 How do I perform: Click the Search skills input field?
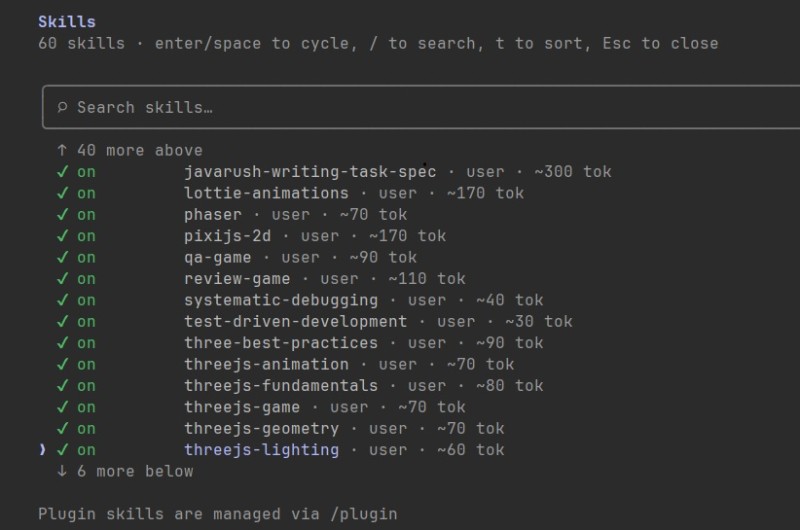pos(421,107)
